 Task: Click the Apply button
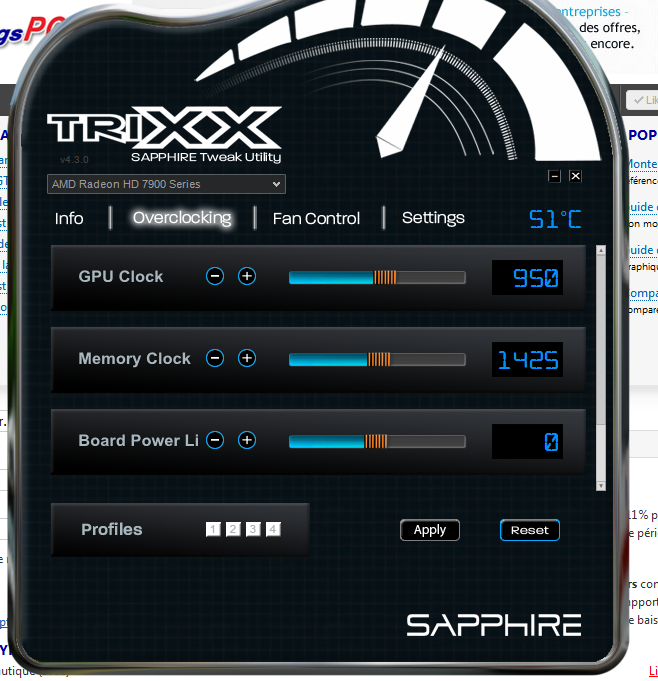coord(430,530)
